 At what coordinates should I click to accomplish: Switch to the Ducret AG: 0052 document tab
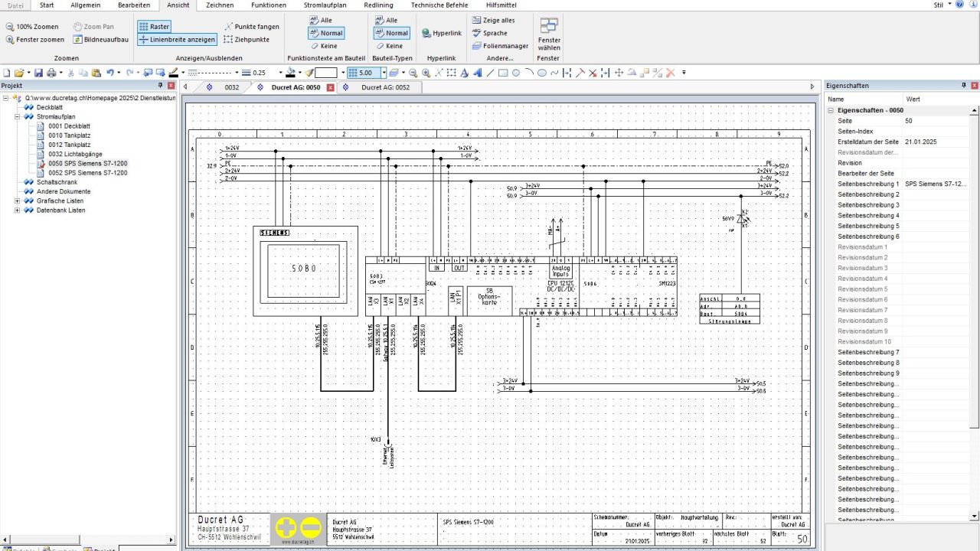384,87
